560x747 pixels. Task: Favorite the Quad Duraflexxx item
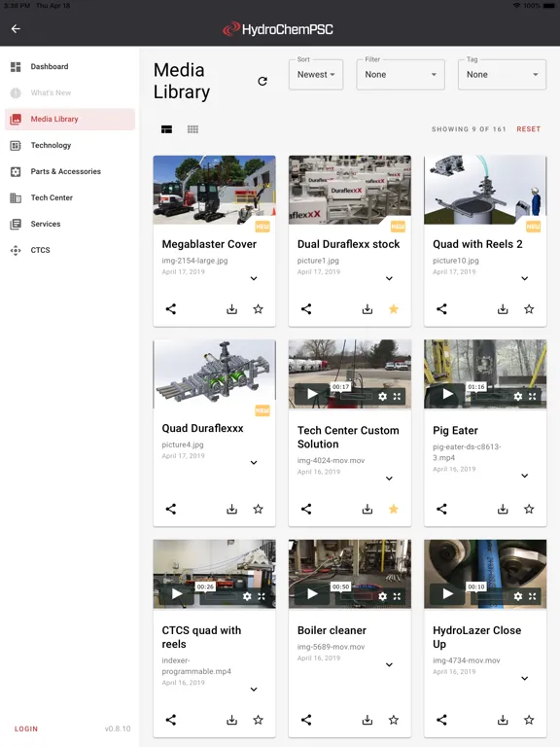point(258,510)
